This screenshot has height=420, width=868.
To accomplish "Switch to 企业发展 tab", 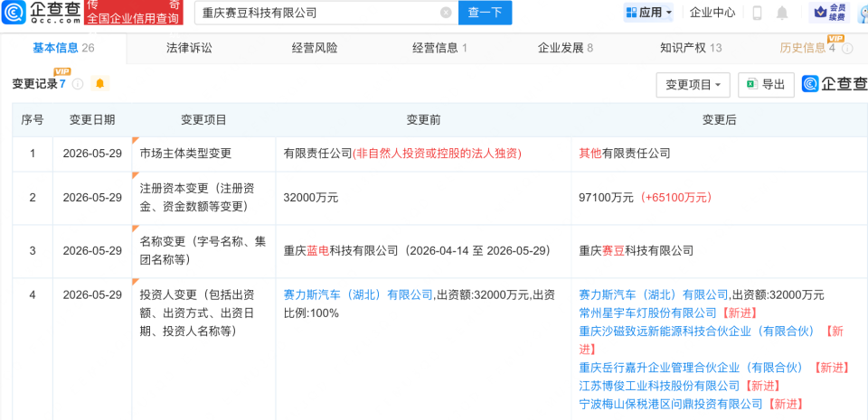I will 565,48.
